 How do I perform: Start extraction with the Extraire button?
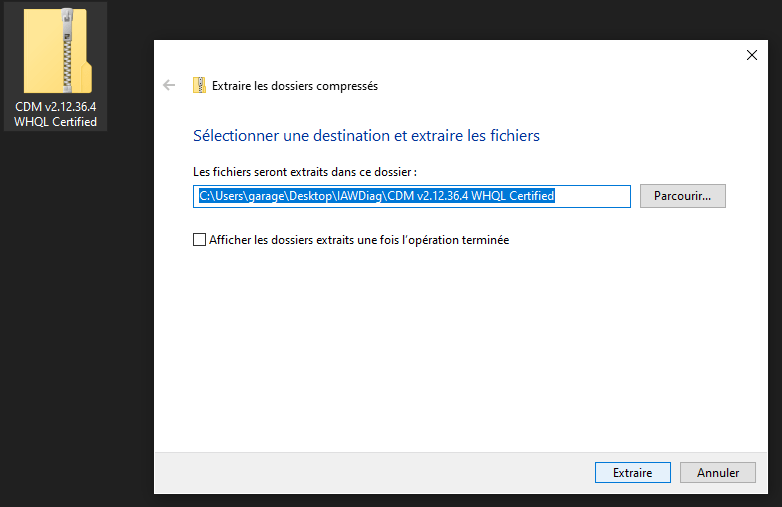[x=632, y=473]
